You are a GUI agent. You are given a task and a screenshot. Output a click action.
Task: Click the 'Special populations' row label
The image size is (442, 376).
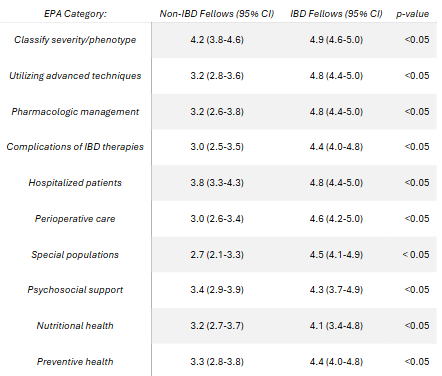click(x=75, y=255)
